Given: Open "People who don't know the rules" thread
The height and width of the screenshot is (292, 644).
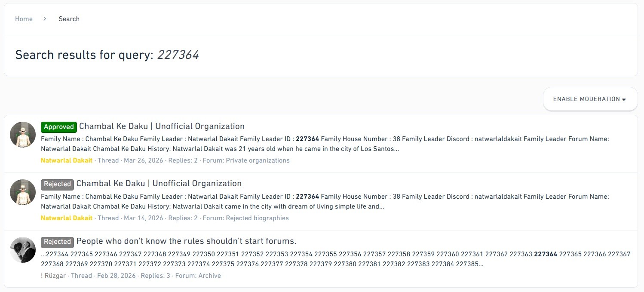Looking at the screenshot, I should [x=186, y=241].
